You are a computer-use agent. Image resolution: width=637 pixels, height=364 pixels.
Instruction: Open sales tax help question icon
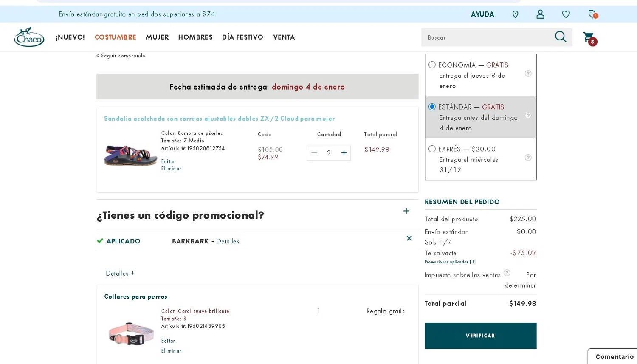(507, 273)
